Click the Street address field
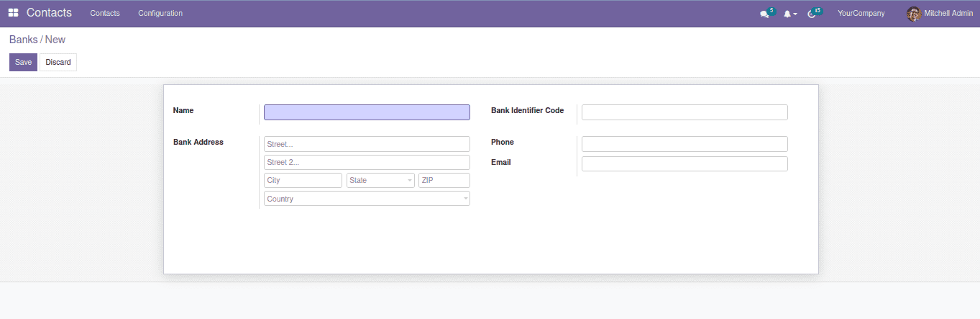 point(367,144)
